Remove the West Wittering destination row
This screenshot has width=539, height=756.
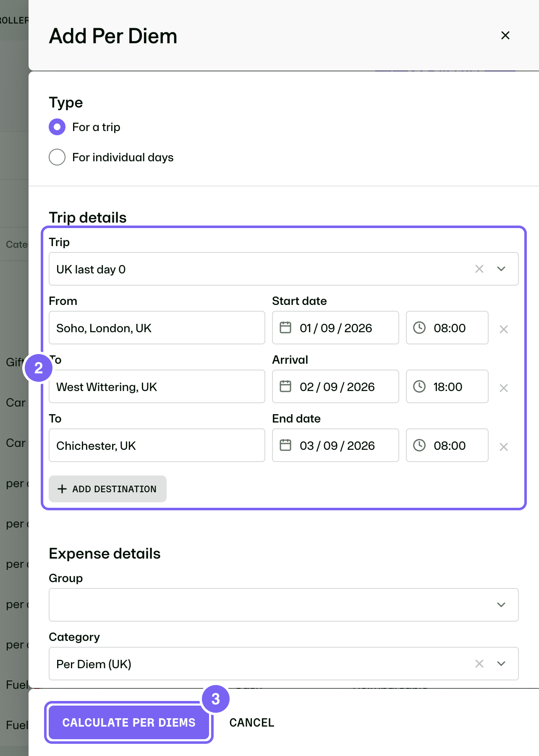click(x=504, y=388)
